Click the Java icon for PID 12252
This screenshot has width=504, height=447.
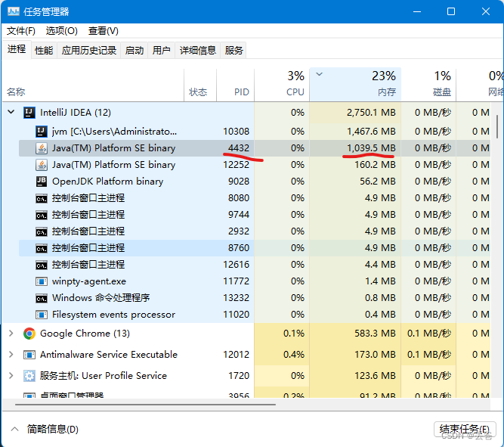pyautogui.click(x=41, y=165)
